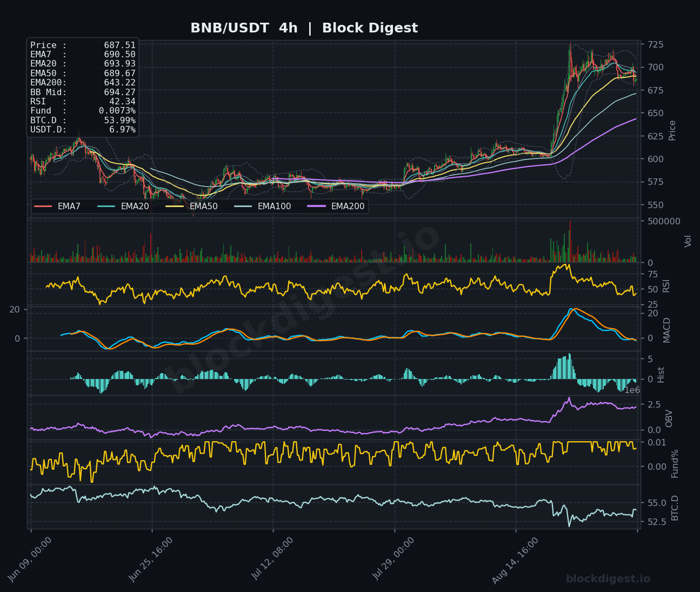Click the EMA50 689.67 info box row
The image size is (700, 592).
83,74
